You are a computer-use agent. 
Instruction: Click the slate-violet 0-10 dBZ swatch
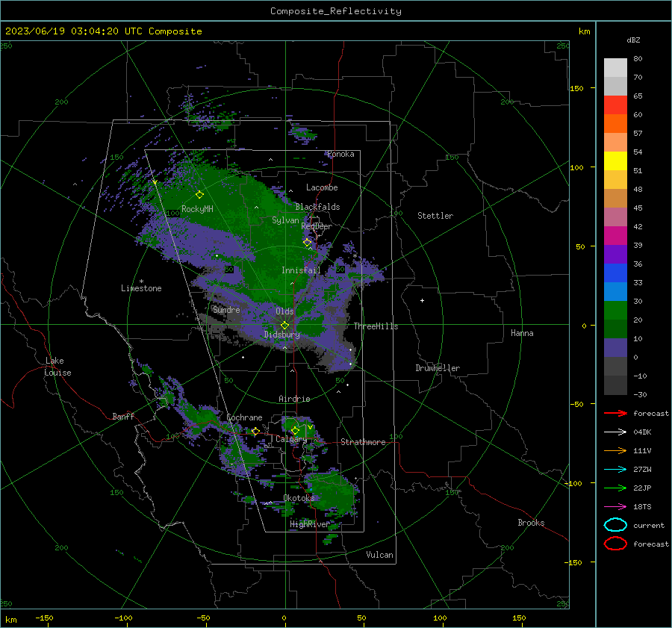point(615,348)
